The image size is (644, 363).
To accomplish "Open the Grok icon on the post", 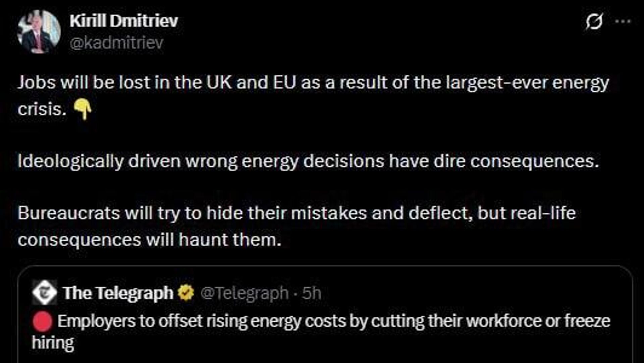I will tap(594, 22).
